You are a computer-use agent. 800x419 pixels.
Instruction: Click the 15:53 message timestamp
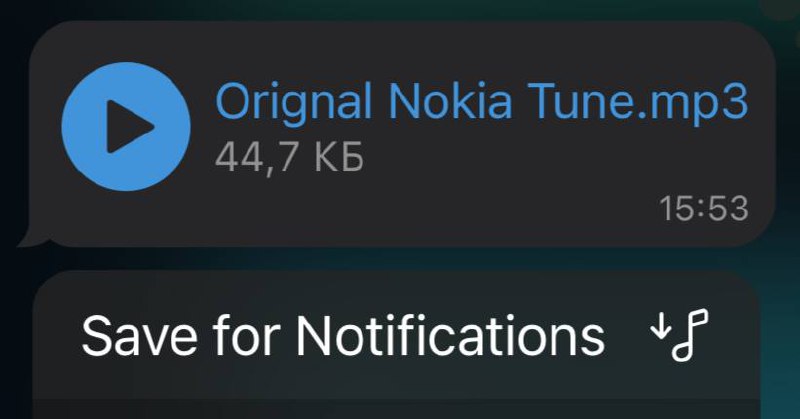pyautogui.click(x=704, y=209)
